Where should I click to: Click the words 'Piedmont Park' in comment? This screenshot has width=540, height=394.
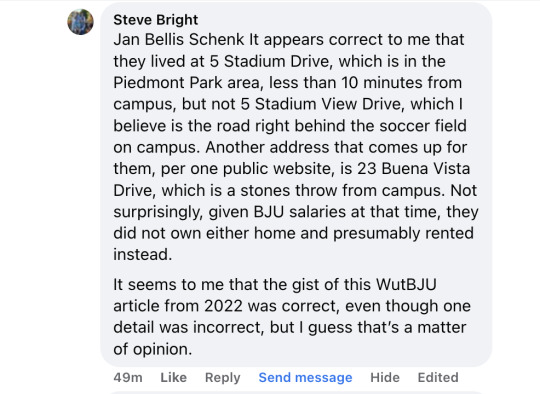(x=168, y=83)
